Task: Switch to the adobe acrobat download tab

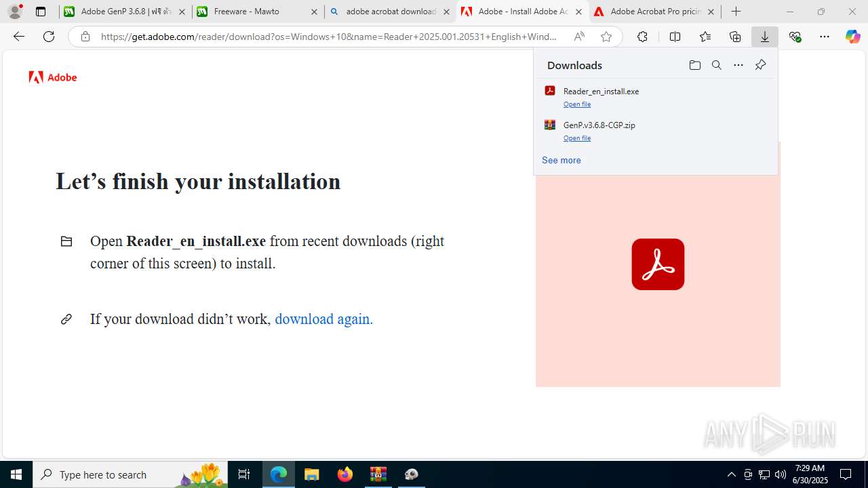Action: coord(390,12)
